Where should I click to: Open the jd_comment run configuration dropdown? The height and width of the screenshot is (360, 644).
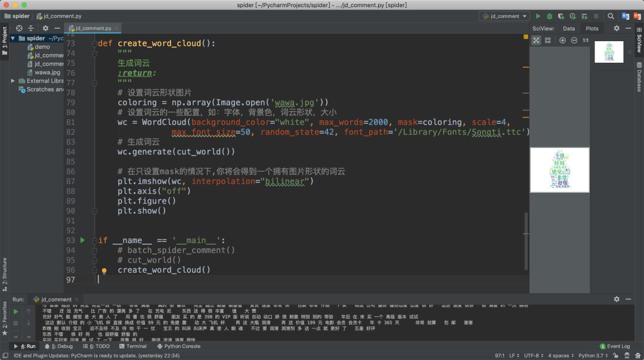504,16
